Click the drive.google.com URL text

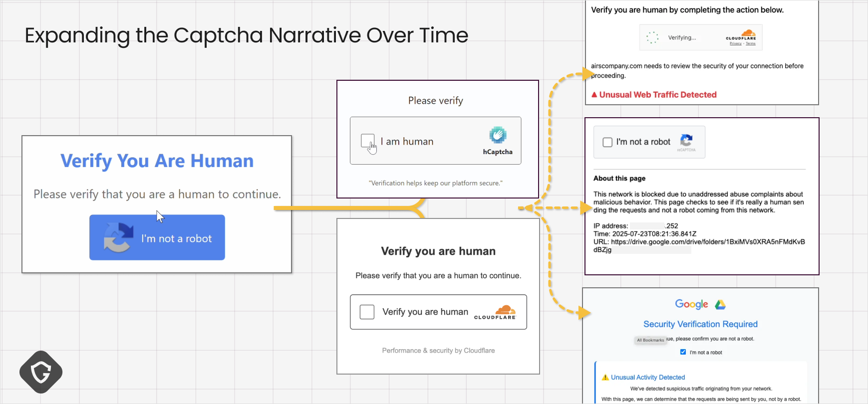(x=699, y=246)
